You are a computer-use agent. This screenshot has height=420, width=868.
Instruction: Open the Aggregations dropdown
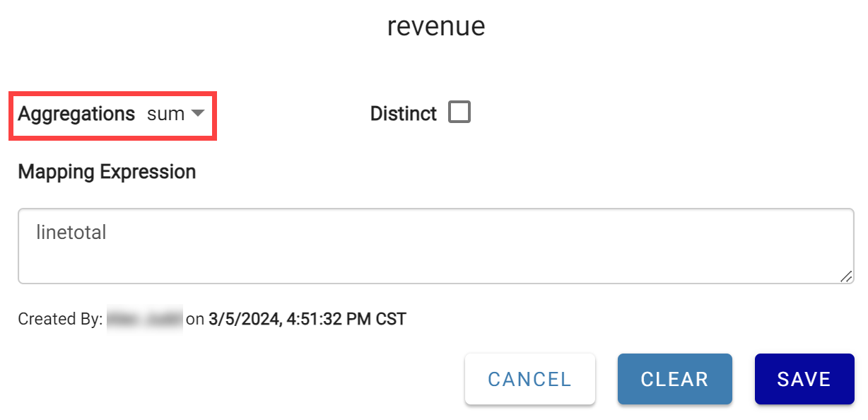pyautogui.click(x=172, y=114)
